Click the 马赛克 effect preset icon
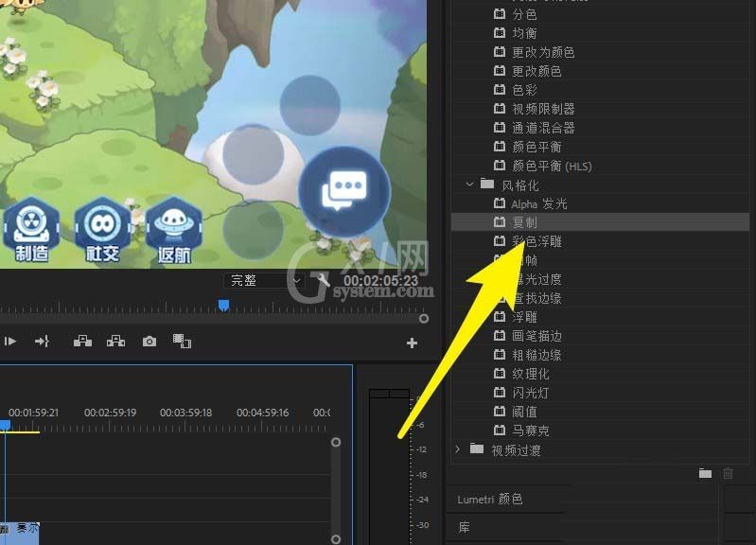The image size is (756, 545). pos(500,430)
